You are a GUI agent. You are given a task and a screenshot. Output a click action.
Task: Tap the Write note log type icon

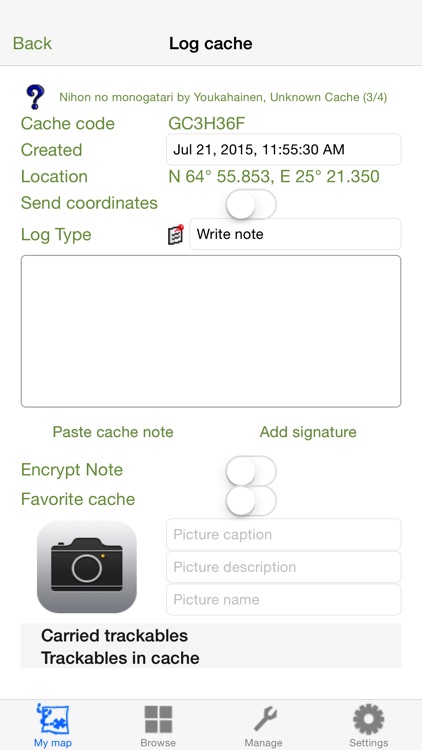(x=176, y=234)
